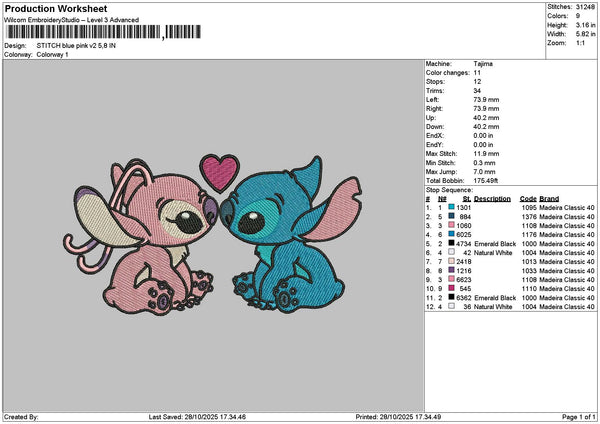The height and width of the screenshot is (424, 600).
Task: Click the N# column header
Action: coord(442,199)
